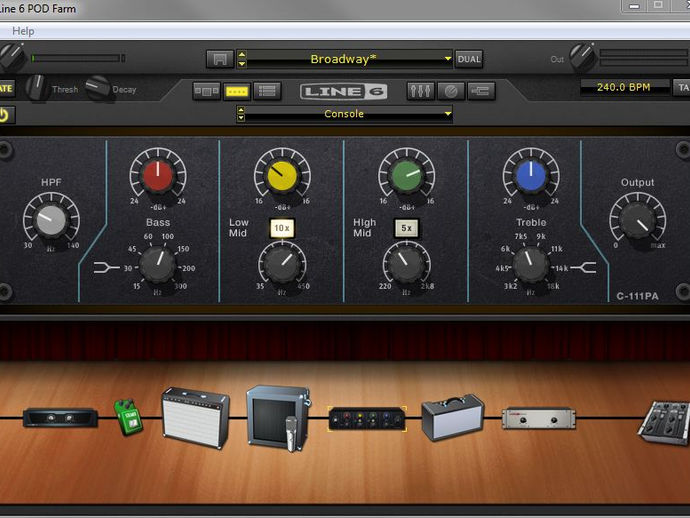The height and width of the screenshot is (518, 690).
Task: Open the gear view panel icon
Action: pos(206,91)
